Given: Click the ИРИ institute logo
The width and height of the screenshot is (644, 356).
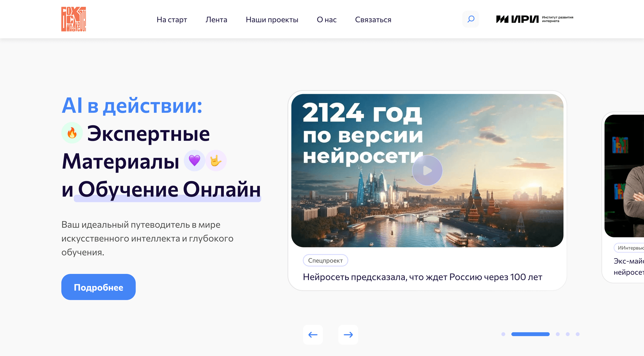Looking at the screenshot, I should 534,19.
